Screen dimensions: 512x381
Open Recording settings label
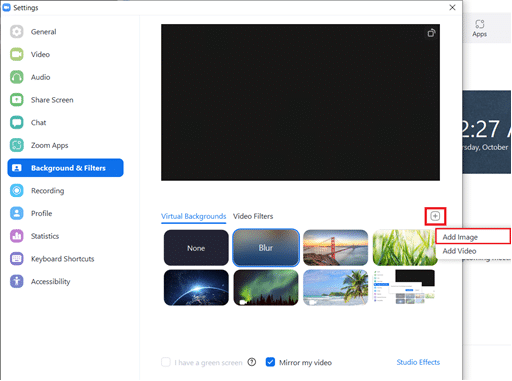(x=48, y=191)
